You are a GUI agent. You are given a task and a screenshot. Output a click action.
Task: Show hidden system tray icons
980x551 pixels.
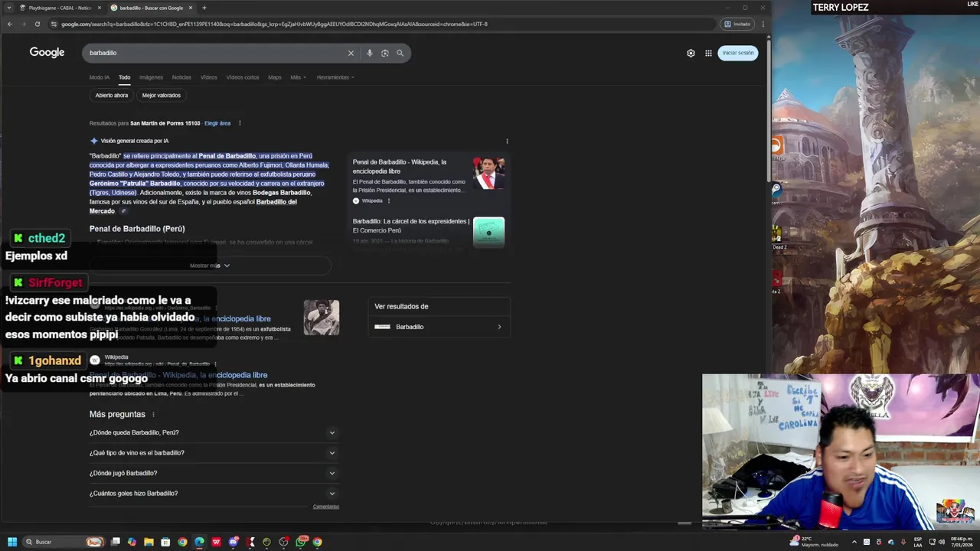[854, 542]
